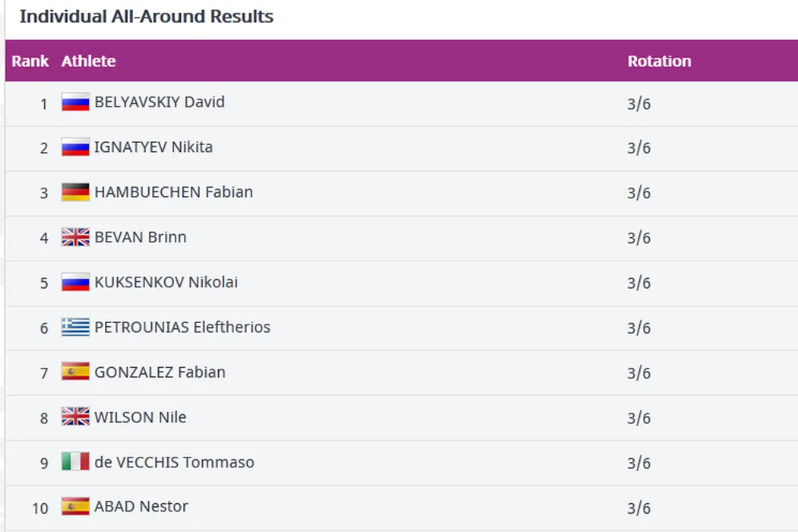Image resolution: width=798 pixels, height=532 pixels.
Task: Click the Spanish flag next to ABAD Nestor
Action: [x=75, y=507]
